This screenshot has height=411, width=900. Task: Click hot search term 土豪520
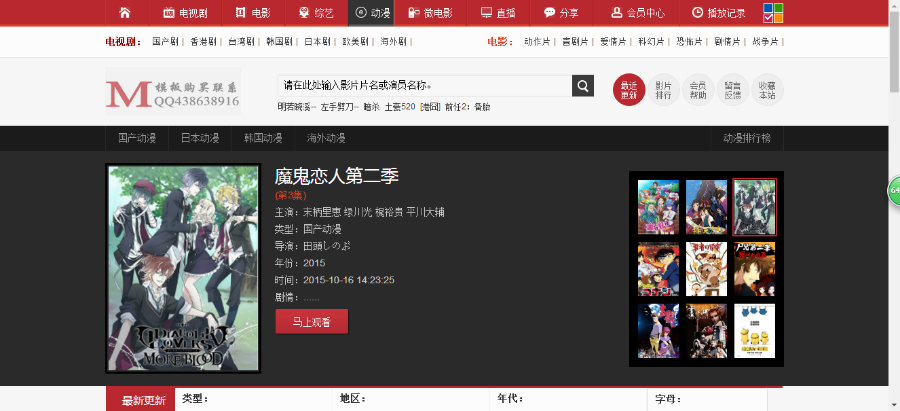[x=399, y=107]
